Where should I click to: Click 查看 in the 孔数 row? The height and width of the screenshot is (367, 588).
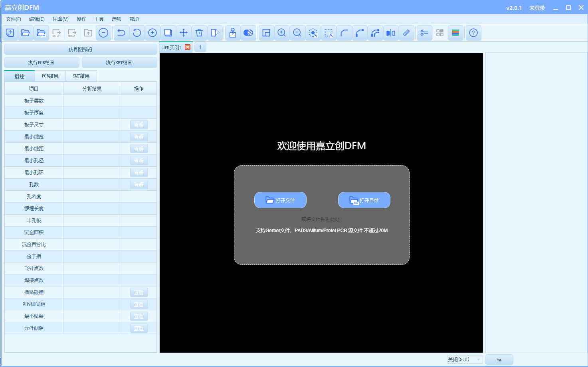click(139, 185)
